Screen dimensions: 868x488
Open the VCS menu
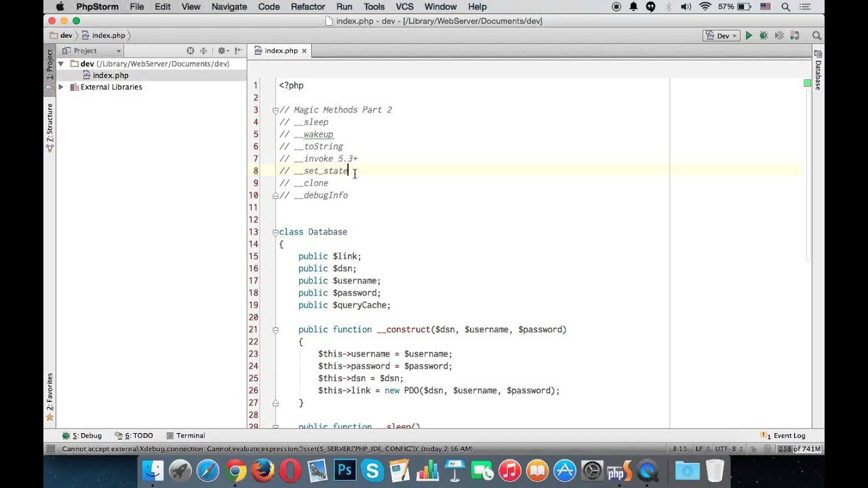point(405,7)
